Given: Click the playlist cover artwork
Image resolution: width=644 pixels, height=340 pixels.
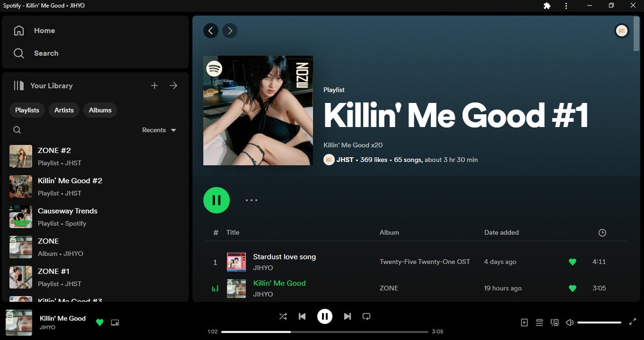Looking at the screenshot, I should tap(258, 110).
